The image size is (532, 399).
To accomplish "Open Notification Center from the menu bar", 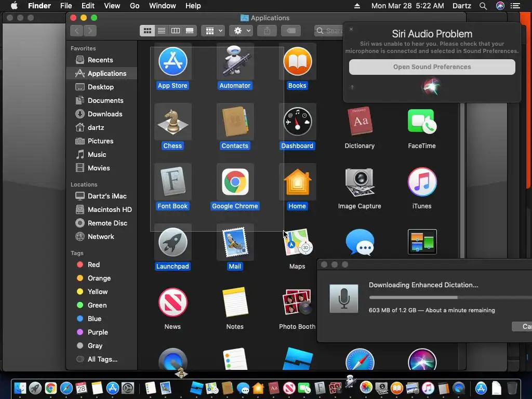I will [515, 6].
